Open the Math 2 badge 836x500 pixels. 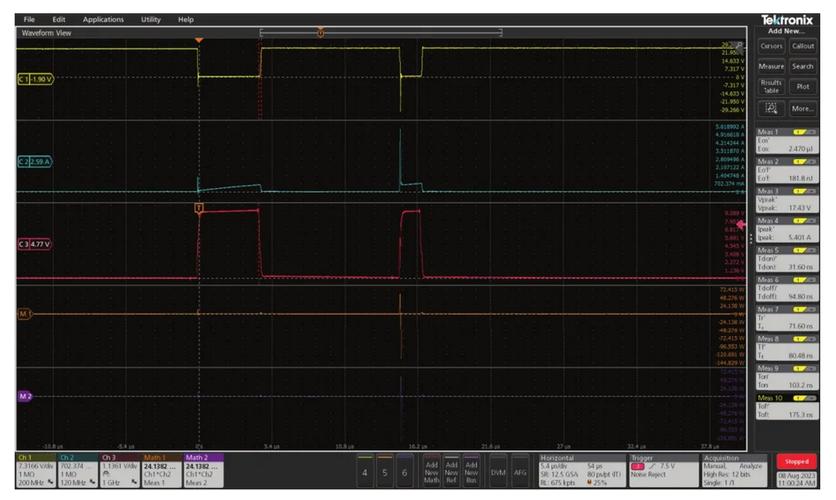pyautogui.click(x=204, y=470)
